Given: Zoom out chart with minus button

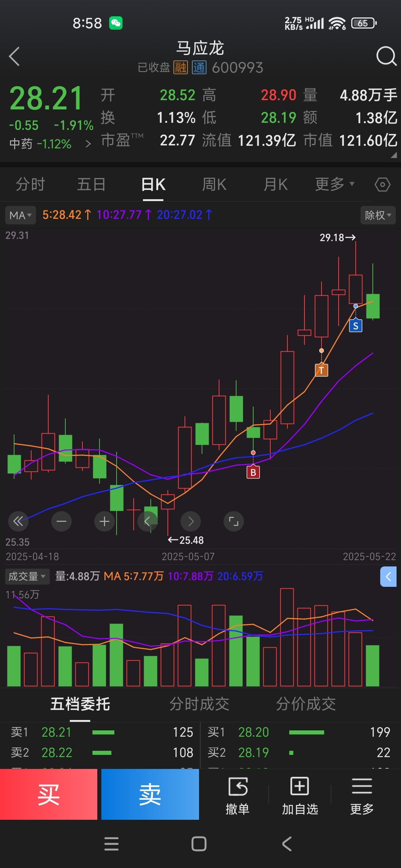Looking at the screenshot, I should point(61,522).
